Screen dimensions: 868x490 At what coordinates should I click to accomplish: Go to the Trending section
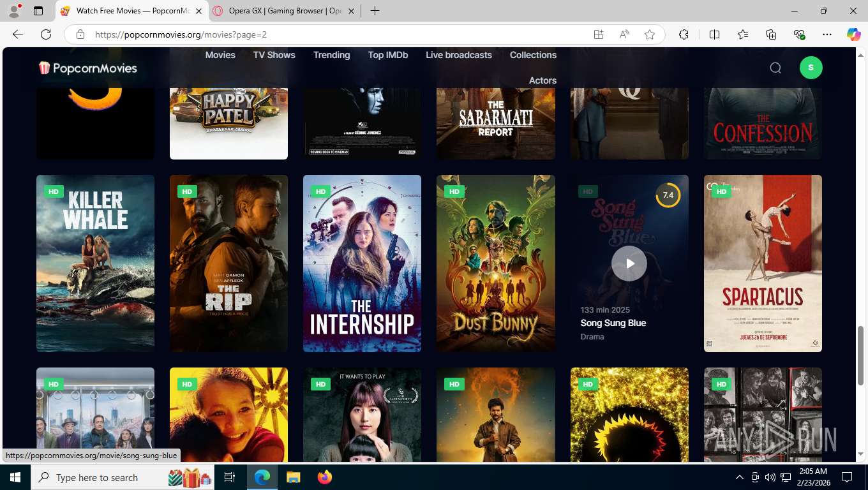tap(331, 55)
